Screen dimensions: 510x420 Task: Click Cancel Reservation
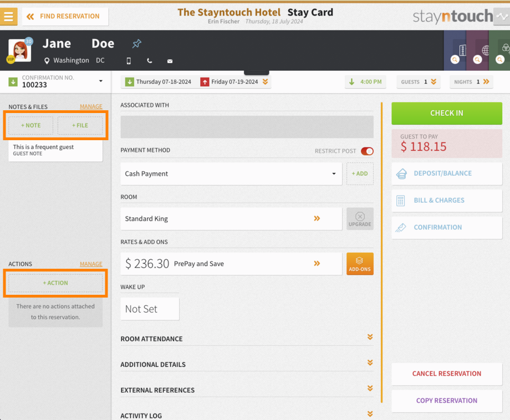pyautogui.click(x=447, y=374)
